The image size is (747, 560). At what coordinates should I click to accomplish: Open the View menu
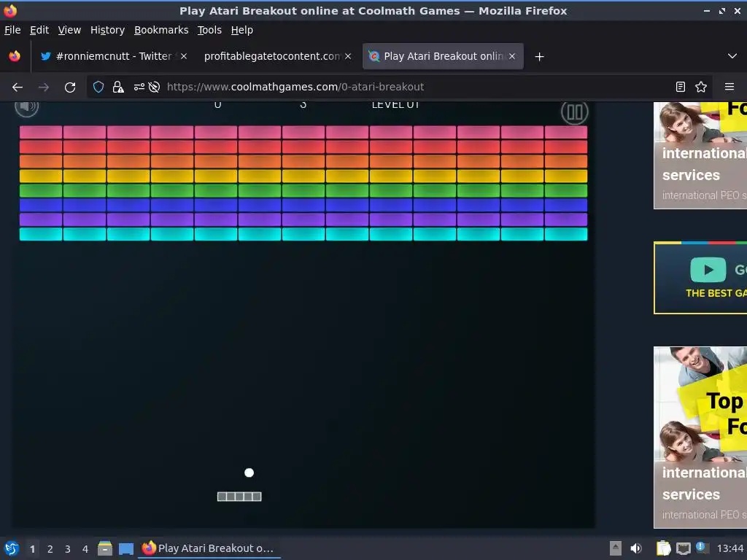tap(69, 30)
